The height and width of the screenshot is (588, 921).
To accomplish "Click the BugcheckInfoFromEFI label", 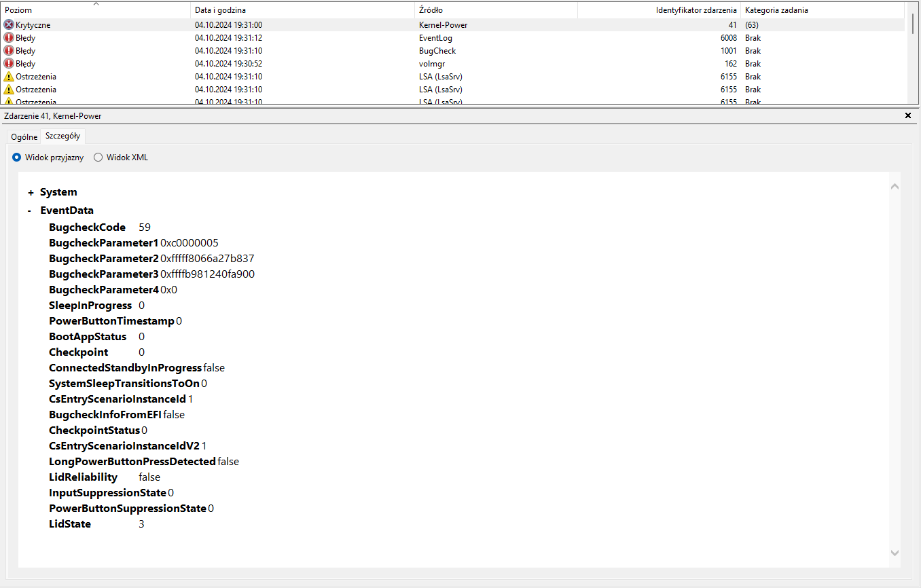I will (105, 415).
